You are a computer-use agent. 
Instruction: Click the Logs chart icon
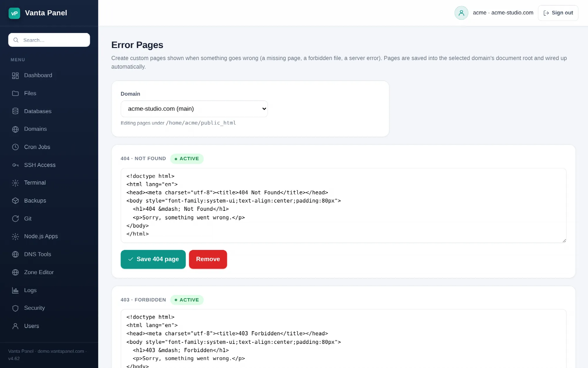tap(15, 290)
